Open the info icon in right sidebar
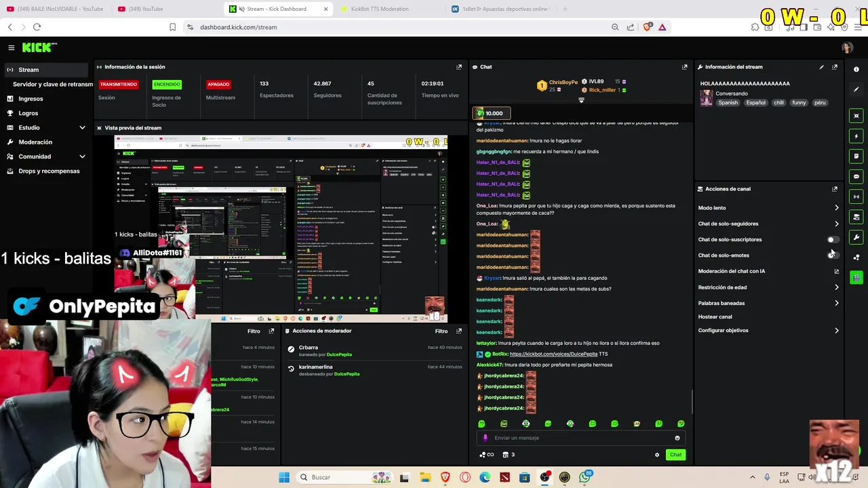This screenshot has width=868, height=488. coord(856,69)
